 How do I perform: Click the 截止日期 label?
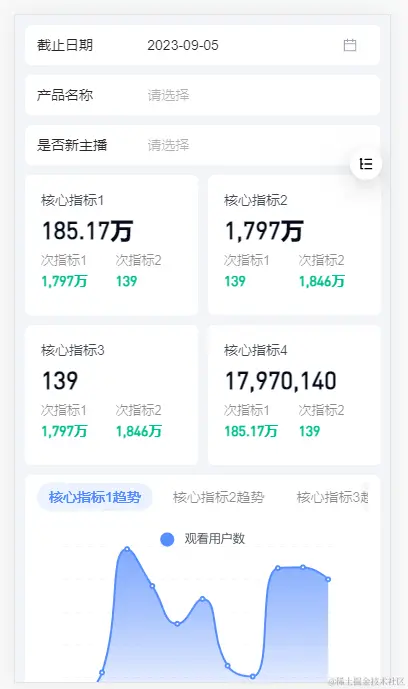tap(65, 45)
